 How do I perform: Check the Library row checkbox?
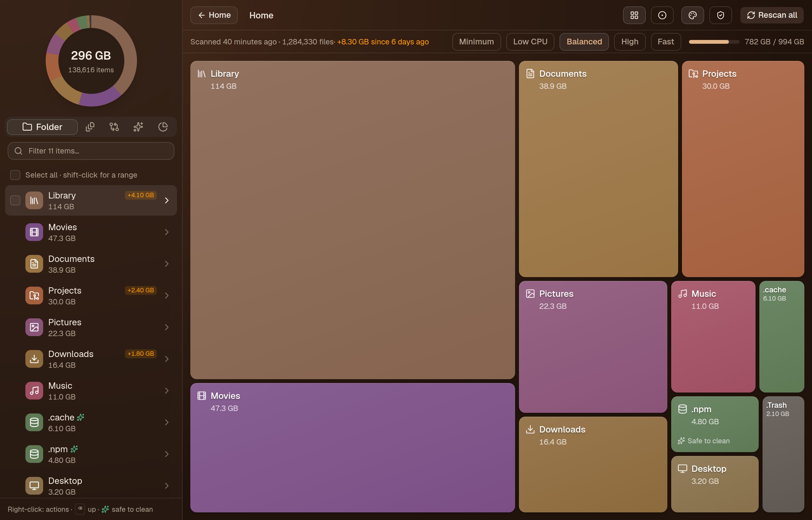(x=15, y=200)
